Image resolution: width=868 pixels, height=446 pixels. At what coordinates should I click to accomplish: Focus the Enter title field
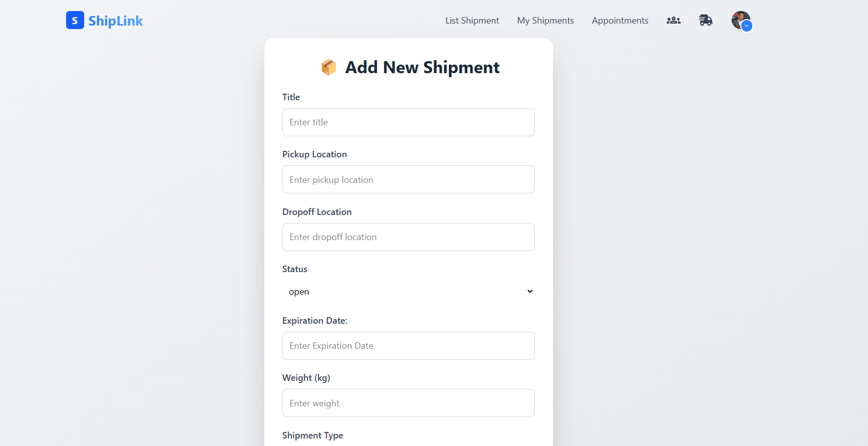[x=409, y=122]
